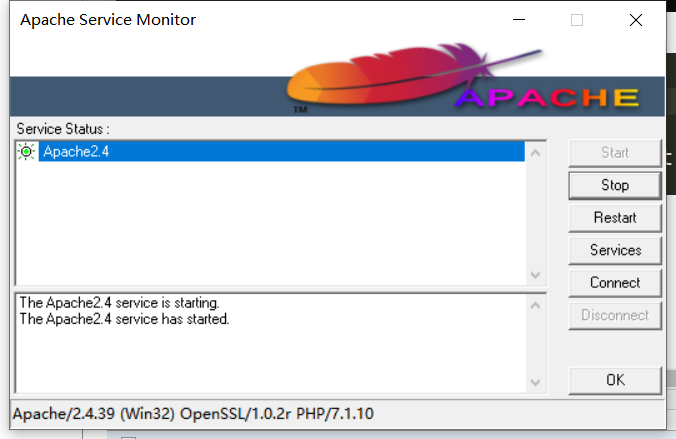Click the green running status icon for Apache2.4

[x=26, y=151]
